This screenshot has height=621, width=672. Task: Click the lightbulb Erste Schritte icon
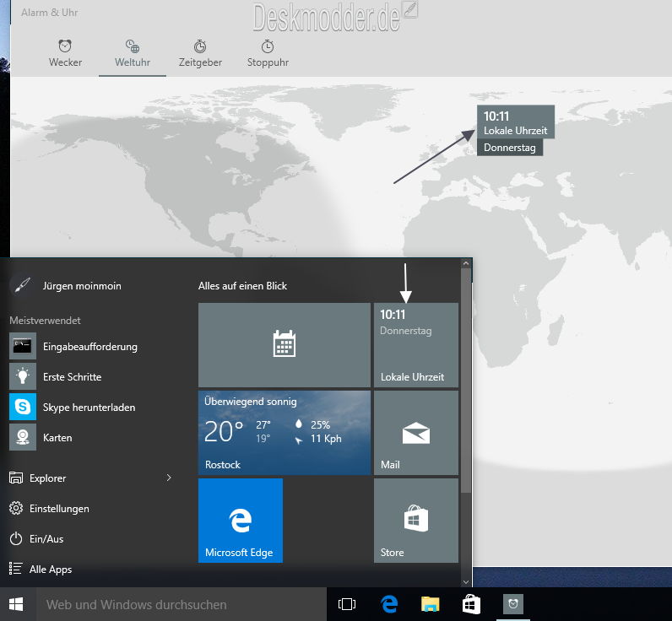23,376
